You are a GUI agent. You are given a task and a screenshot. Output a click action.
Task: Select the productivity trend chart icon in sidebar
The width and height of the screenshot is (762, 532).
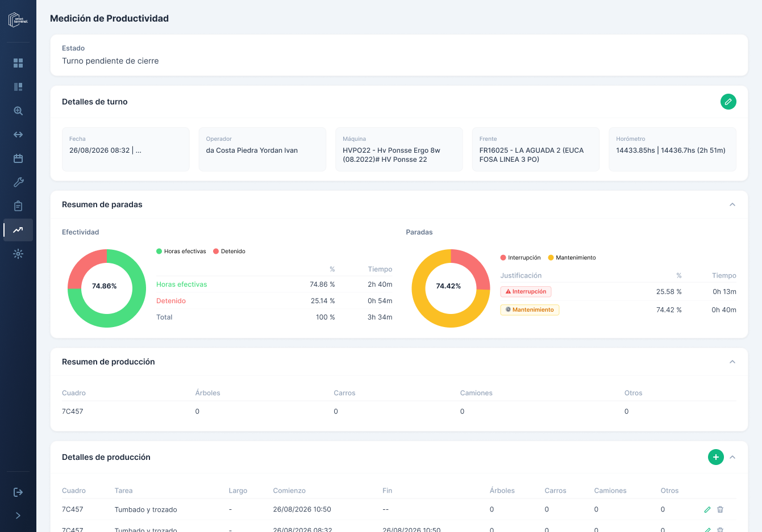coord(18,230)
